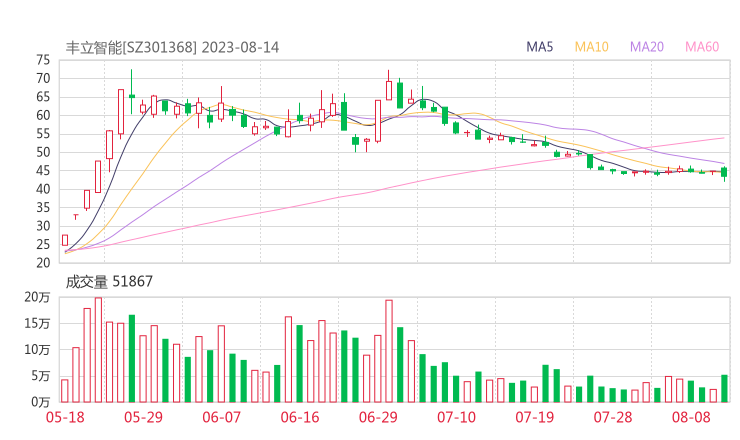Click the 08-08 date axis label
Screen dimensions: 740x440
[x=691, y=417]
